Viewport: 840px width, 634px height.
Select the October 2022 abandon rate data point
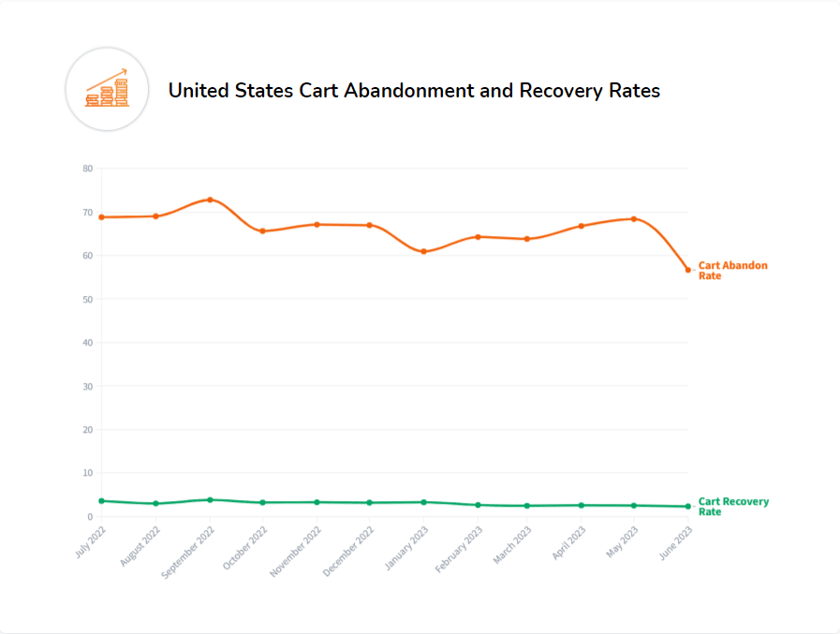(x=262, y=230)
